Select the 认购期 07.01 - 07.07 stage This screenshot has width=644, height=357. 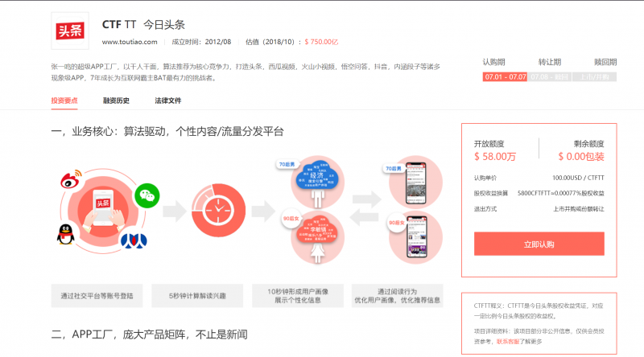pos(505,77)
